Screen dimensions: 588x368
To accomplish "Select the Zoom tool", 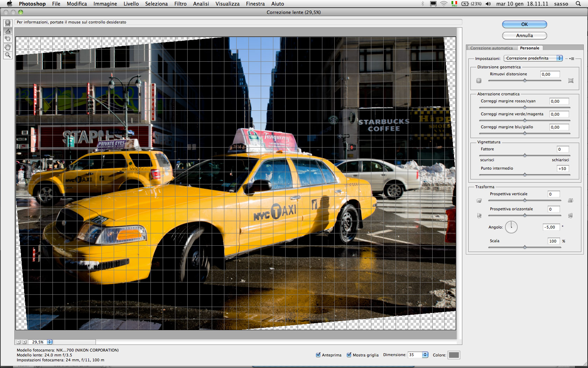I will [8, 55].
